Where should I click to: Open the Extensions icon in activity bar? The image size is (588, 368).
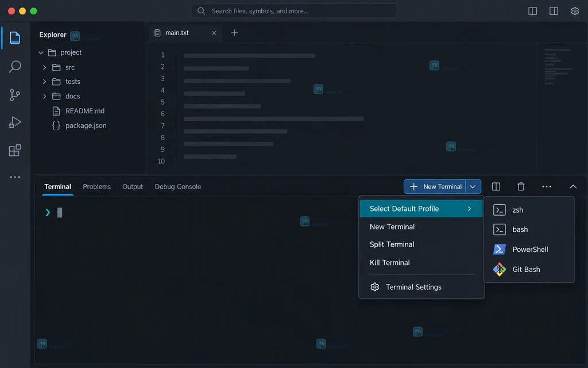[x=15, y=150]
